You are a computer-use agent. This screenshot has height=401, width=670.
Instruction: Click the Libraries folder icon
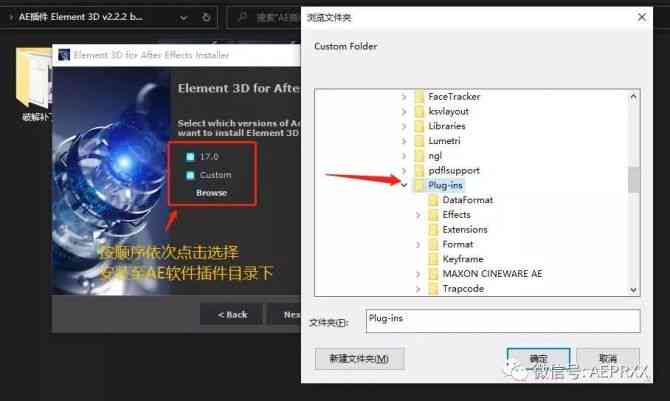(420, 126)
